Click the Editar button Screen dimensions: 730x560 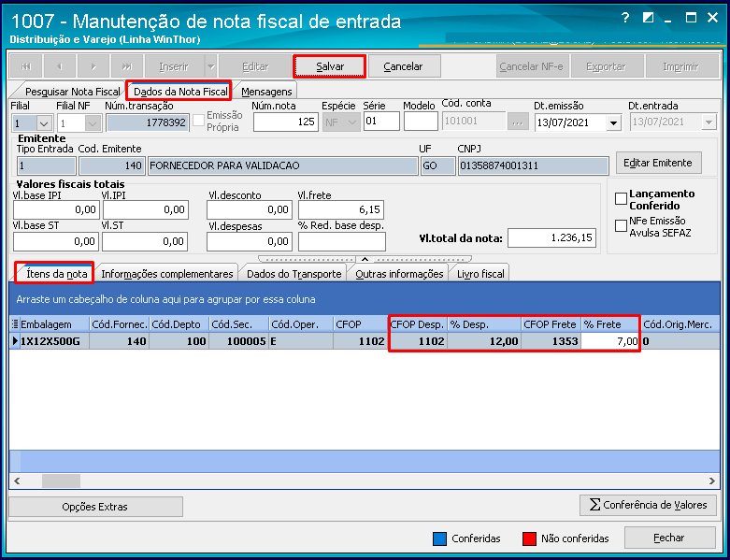[x=255, y=66]
